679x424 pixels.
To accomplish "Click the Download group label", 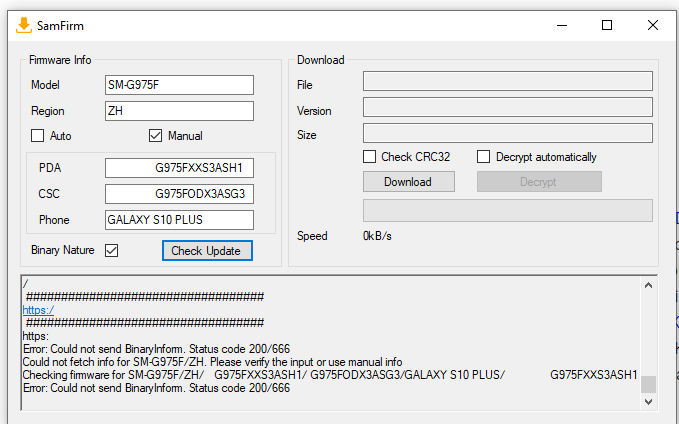I will tap(320, 60).
